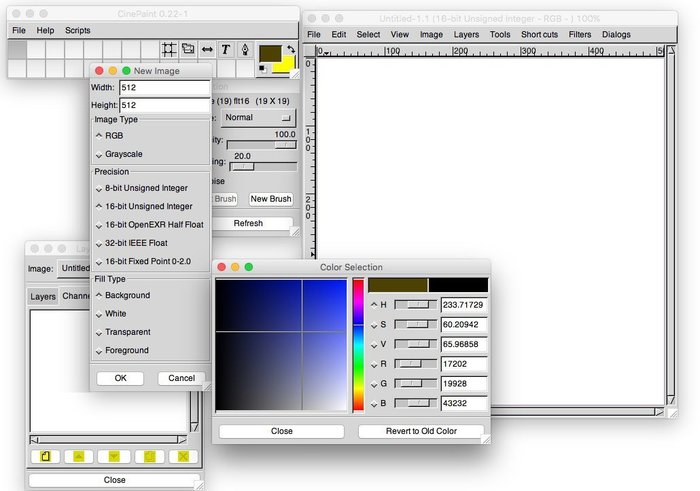Open Filters menu in image window

[579, 34]
